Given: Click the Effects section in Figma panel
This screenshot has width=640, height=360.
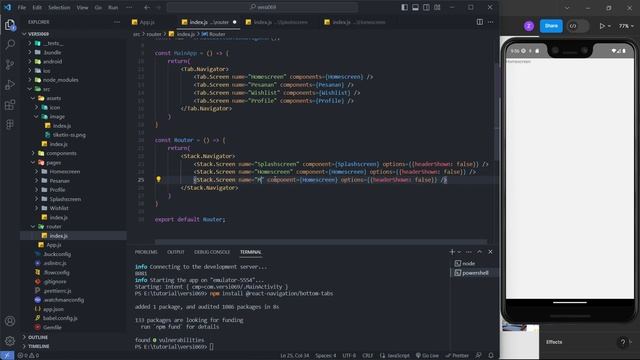Looking at the screenshot, I should coord(554,342).
